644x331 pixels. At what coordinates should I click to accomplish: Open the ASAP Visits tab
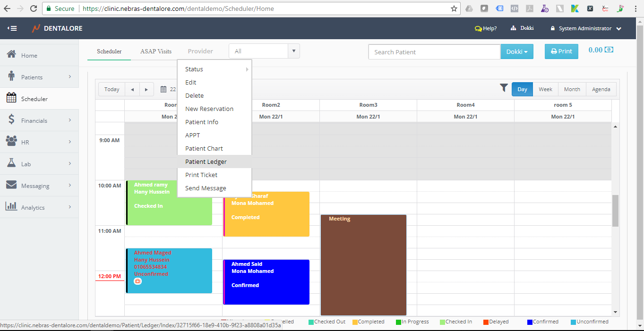click(x=155, y=51)
